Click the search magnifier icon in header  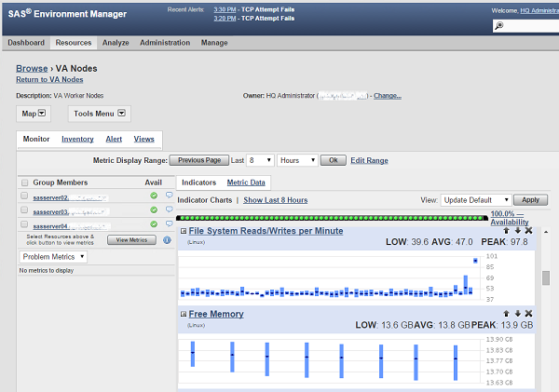pyautogui.click(x=499, y=26)
